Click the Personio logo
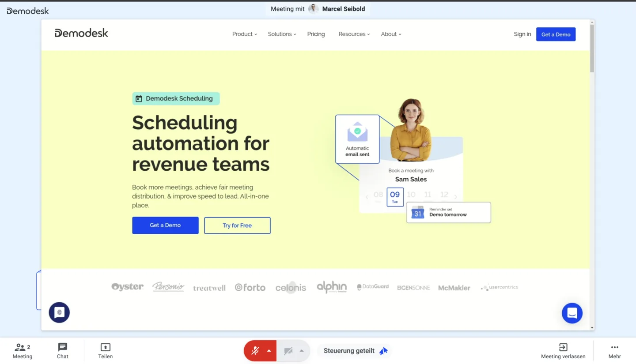 pos(168,287)
